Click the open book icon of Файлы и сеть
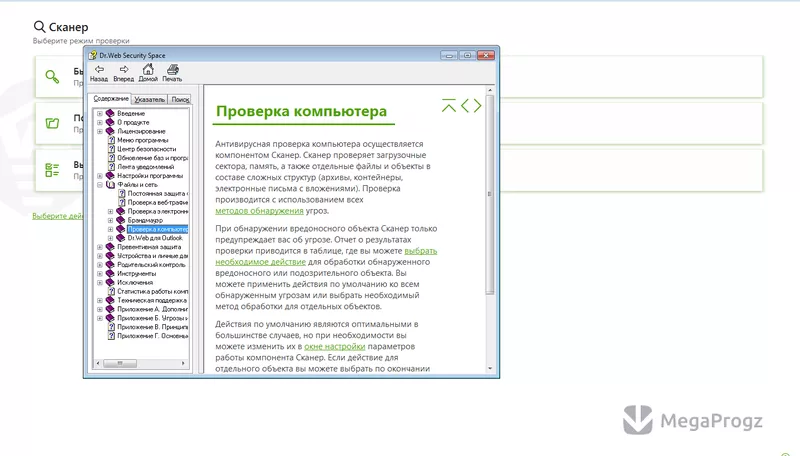Screen dimensions: 800x456 110,185
